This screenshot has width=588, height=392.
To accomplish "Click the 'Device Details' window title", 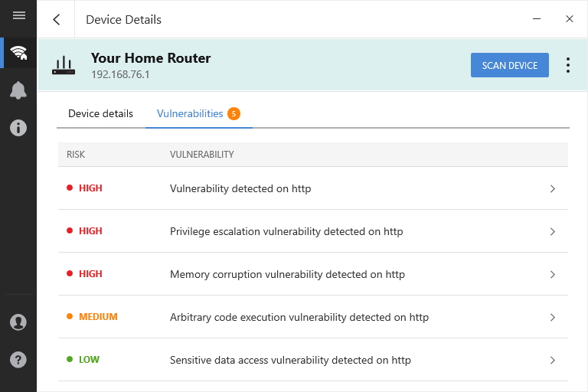I will point(123,19).
